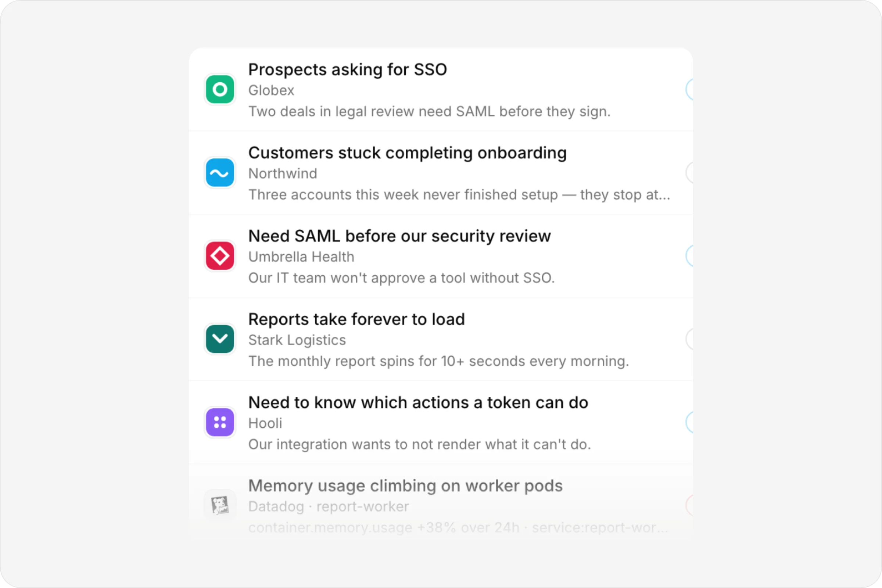Toggle the blue circle on Umbrella Health row
This screenshot has height=588, width=882.
click(x=689, y=256)
